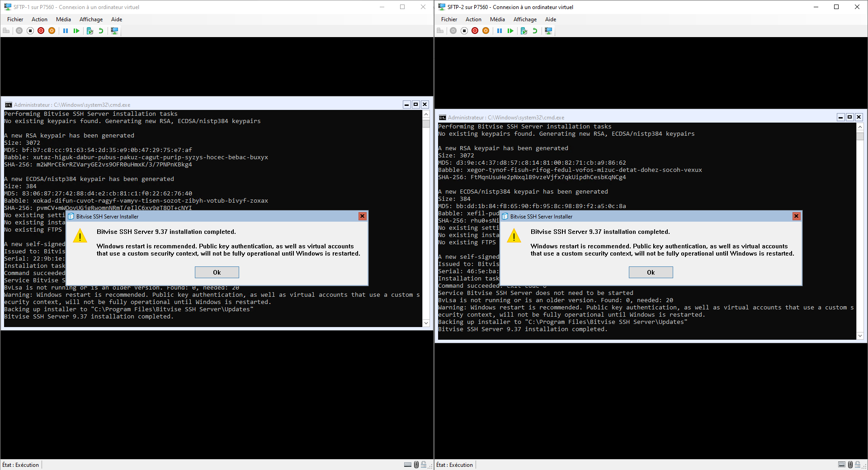Toggle enhanced session icon in SFTP-1
This screenshot has height=470, width=868.
click(x=114, y=31)
